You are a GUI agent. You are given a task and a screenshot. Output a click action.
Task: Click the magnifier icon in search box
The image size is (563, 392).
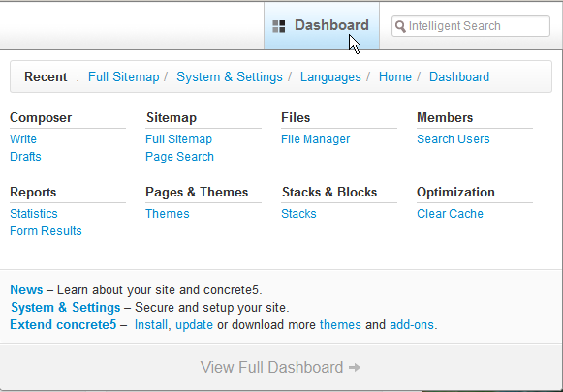click(x=400, y=26)
